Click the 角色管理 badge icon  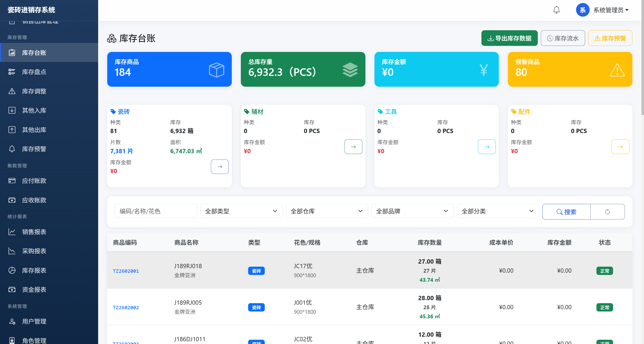tap(12, 340)
